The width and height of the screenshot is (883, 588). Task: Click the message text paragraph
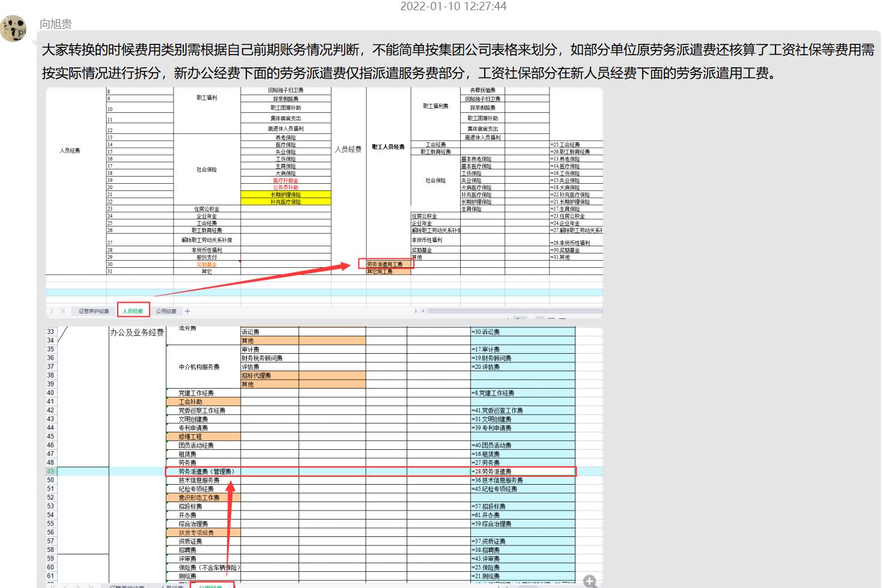click(457, 61)
